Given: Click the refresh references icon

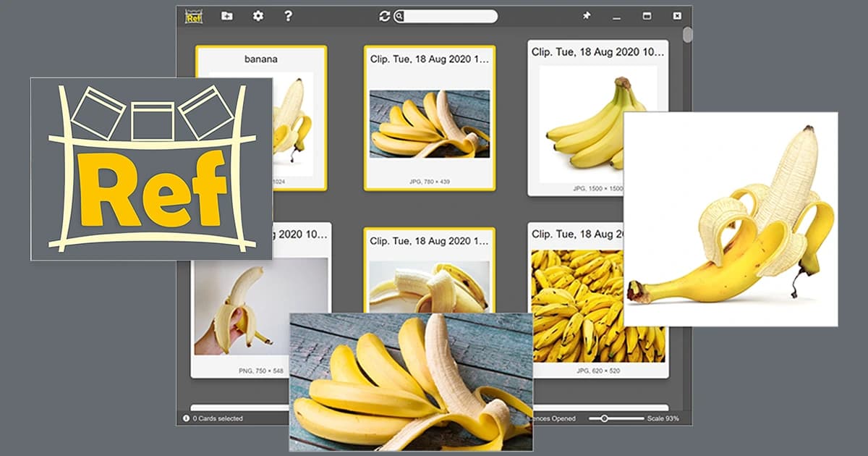Looking at the screenshot, I should pos(385,15).
